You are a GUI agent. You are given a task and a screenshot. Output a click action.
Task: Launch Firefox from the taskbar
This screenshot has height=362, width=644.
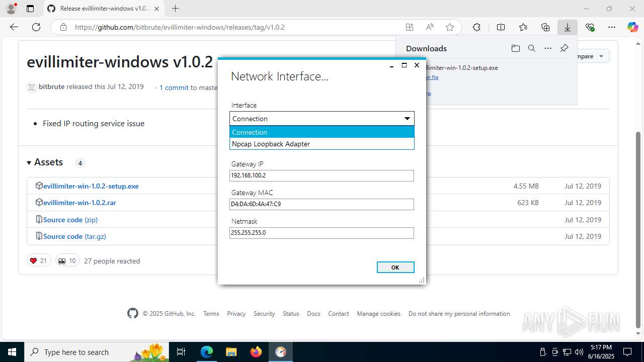coord(256,352)
